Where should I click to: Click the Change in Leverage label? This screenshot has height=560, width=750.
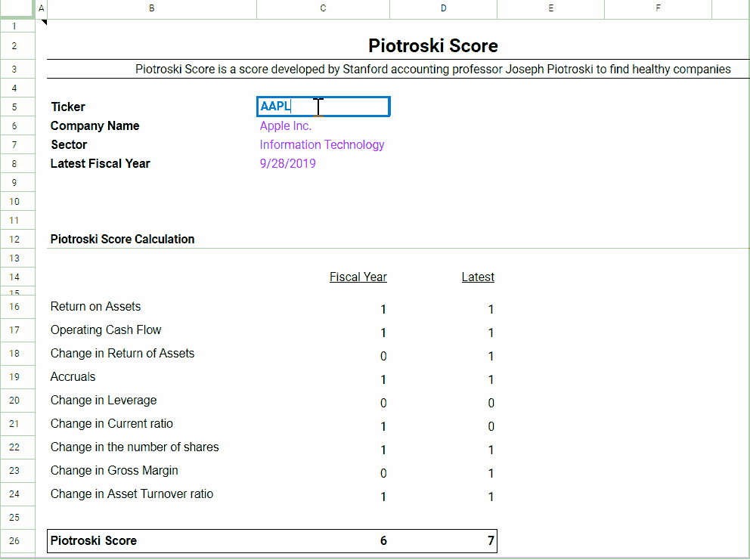(x=104, y=401)
